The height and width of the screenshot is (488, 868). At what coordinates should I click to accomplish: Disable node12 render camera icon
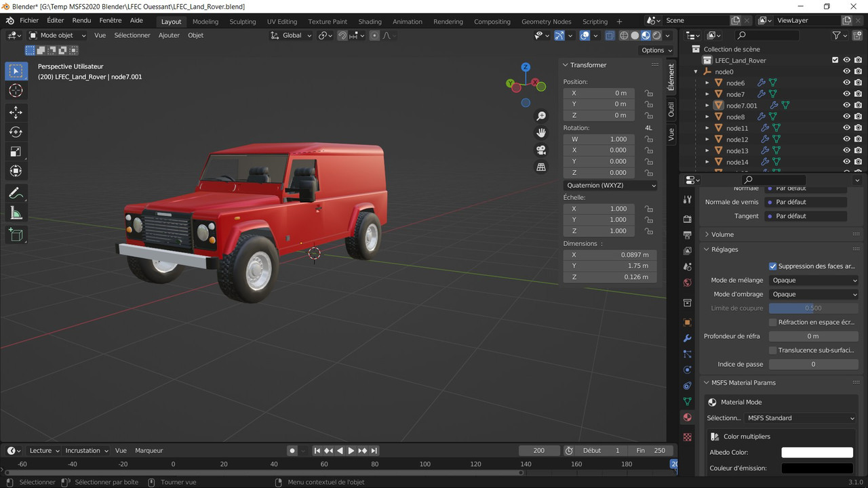[858, 139]
